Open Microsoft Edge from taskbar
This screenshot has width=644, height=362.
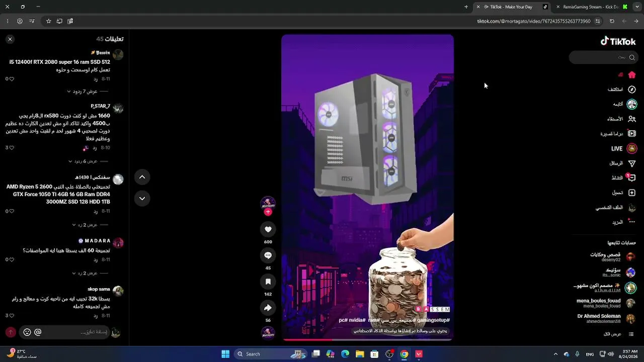click(345, 354)
